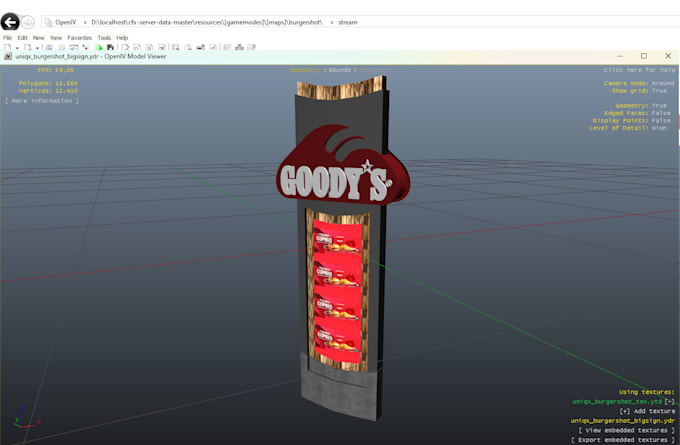Click OpenIV root in address path

tap(65, 22)
